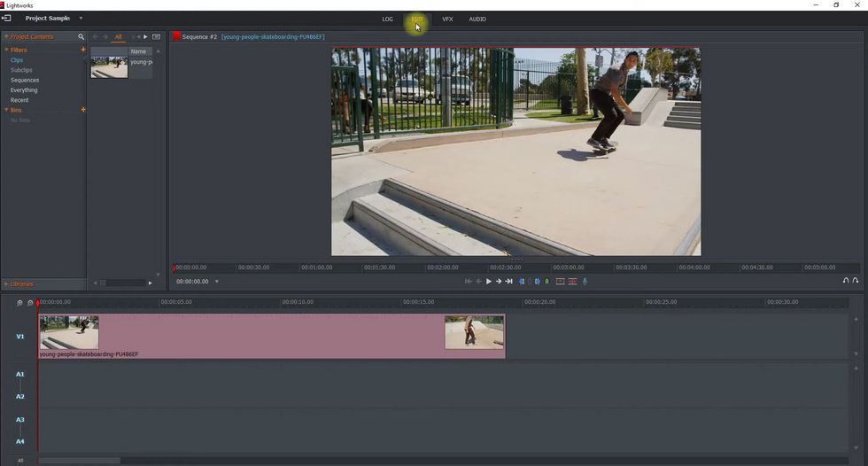Mark the out point
The height and width of the screenshot is (466, 868).
coord(538,281)
